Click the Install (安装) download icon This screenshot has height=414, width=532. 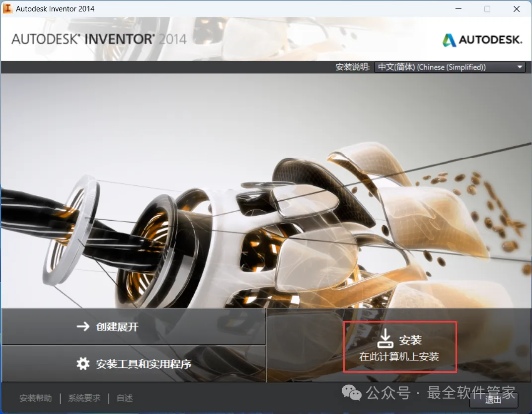click(x=385, y=338)
